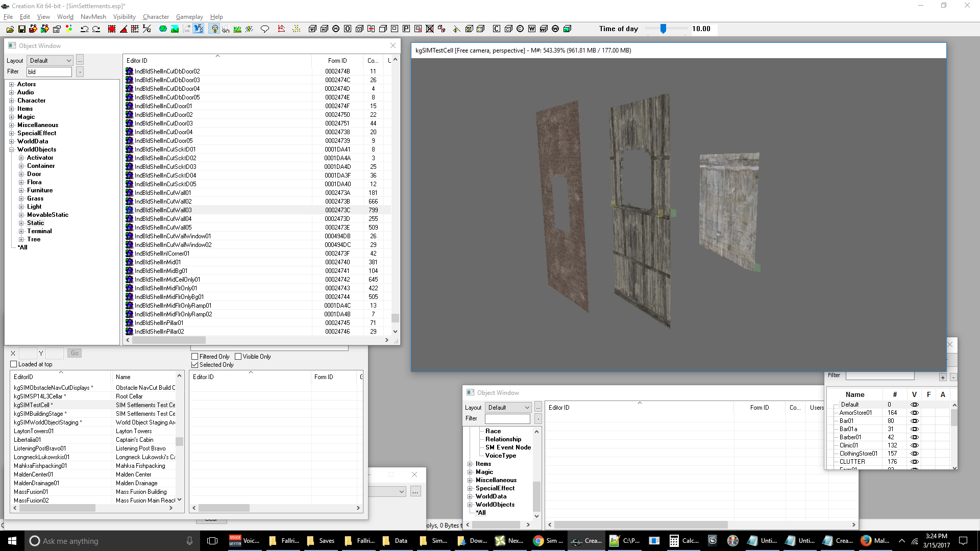This screenshot has height=551, width=980.
Task: Click the landscape editing toolbar icon
Action: (x=175, y=29)
